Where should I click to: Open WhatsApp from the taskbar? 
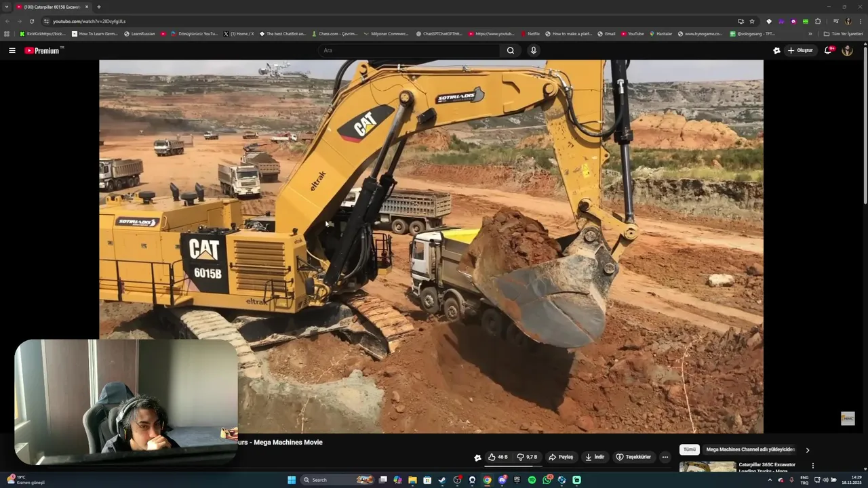pyautogui.click(x=547, y=480)
